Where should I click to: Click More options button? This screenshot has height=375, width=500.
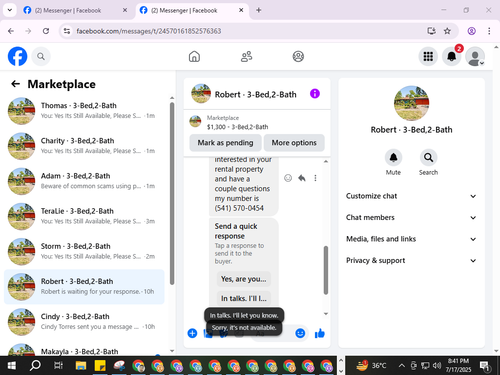[x=294, y=143]
